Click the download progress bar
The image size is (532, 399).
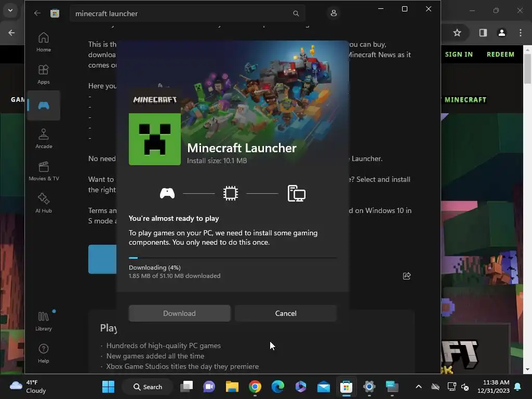tap(233, 258)
